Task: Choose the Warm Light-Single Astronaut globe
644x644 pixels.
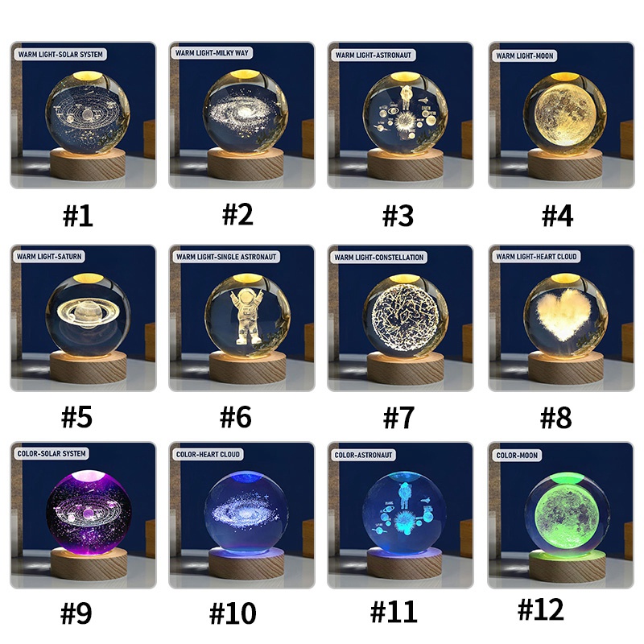Action: [242, 318]
